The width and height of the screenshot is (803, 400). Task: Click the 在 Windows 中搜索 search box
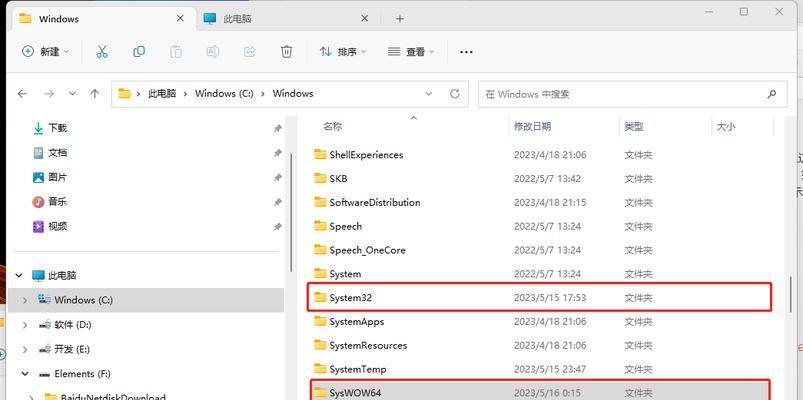click(632, 94)
